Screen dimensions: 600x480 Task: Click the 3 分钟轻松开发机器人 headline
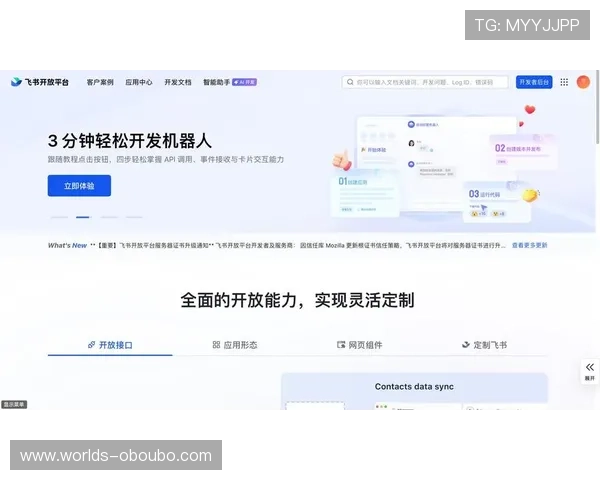point(130,140)
